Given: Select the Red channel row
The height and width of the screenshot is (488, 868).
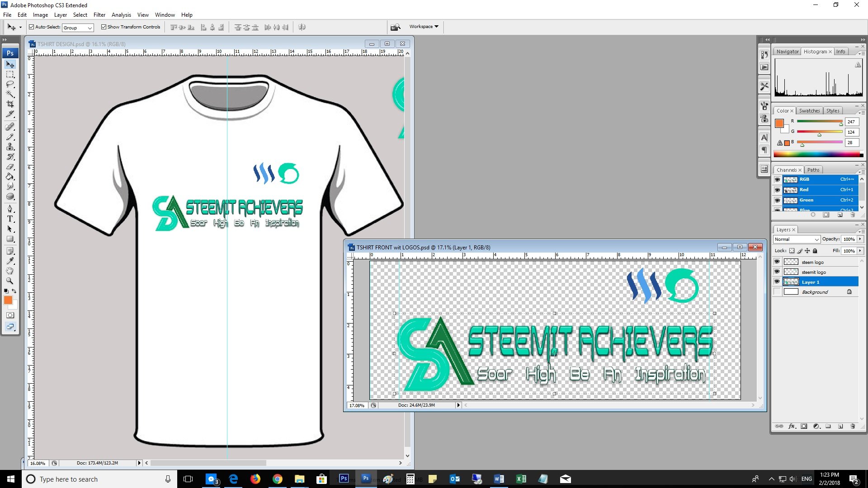Looking at the screenshot, I should (x=820, y=190).
